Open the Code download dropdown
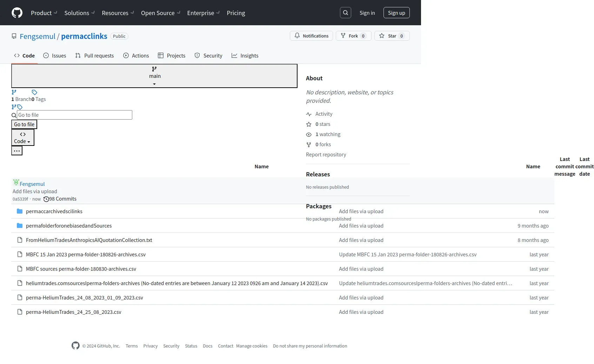Viewport: 594px width, 364px height. pos(23,137)
